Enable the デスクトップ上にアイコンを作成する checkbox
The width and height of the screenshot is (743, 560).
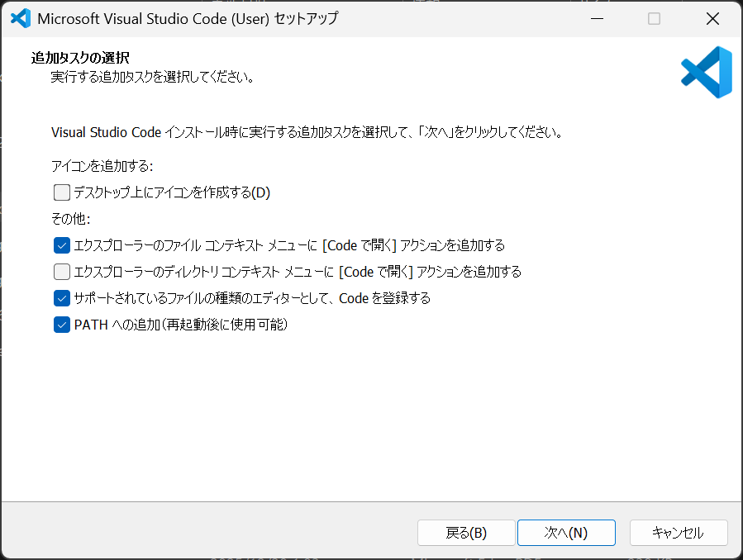pyautogui.click(x=62, y=193)
